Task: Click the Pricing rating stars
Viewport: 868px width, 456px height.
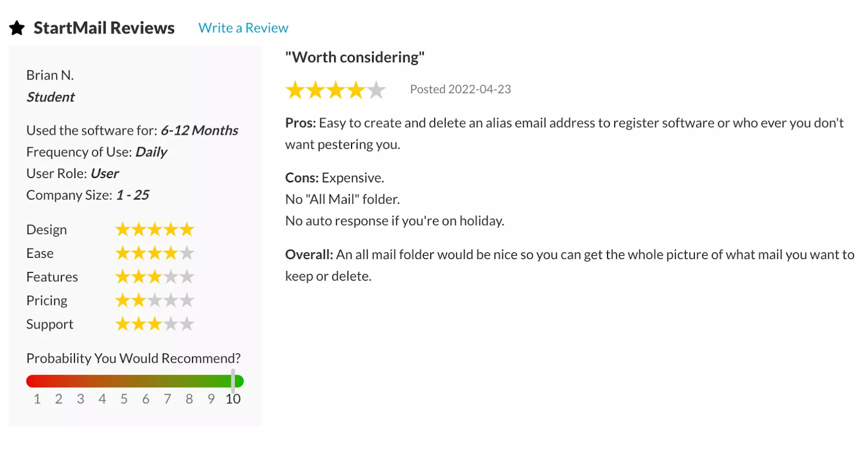Action: point(155,300)
